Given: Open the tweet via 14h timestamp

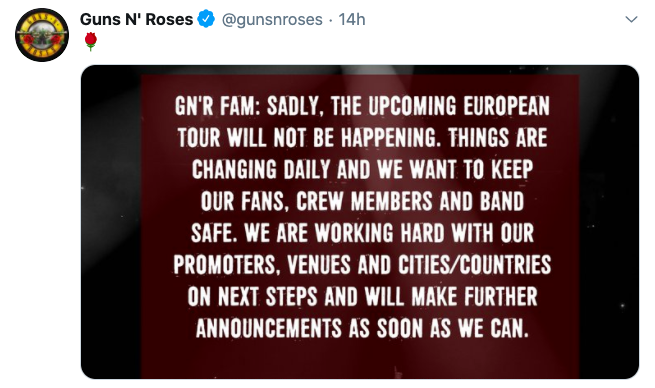Looking at the screenshot, I should click(352, 19).
